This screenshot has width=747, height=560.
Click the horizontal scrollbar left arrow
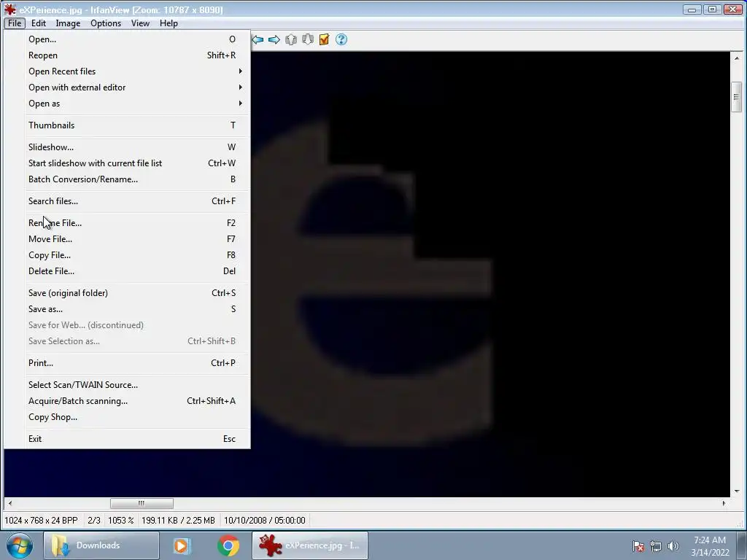coord(10,503)
